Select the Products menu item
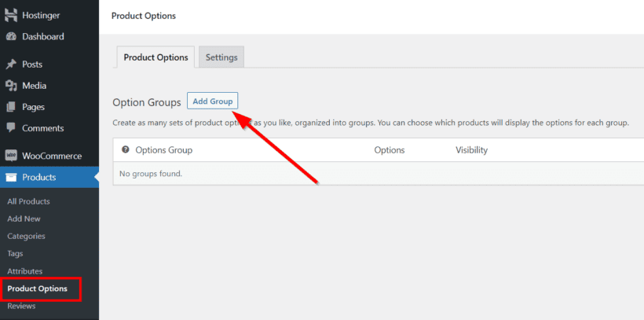The image size is (644, 320). (x=49, y=177)
